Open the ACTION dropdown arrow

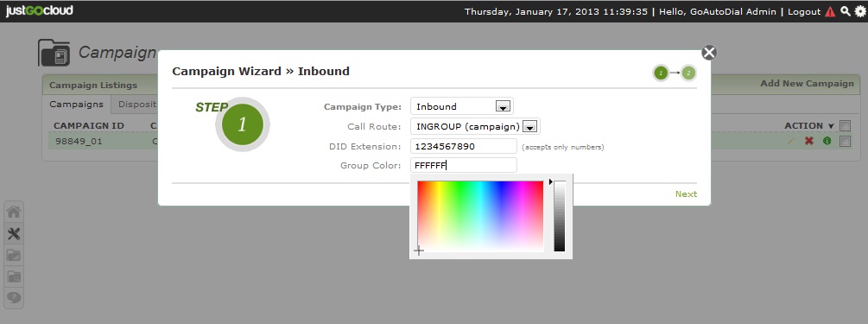(831, 126)
